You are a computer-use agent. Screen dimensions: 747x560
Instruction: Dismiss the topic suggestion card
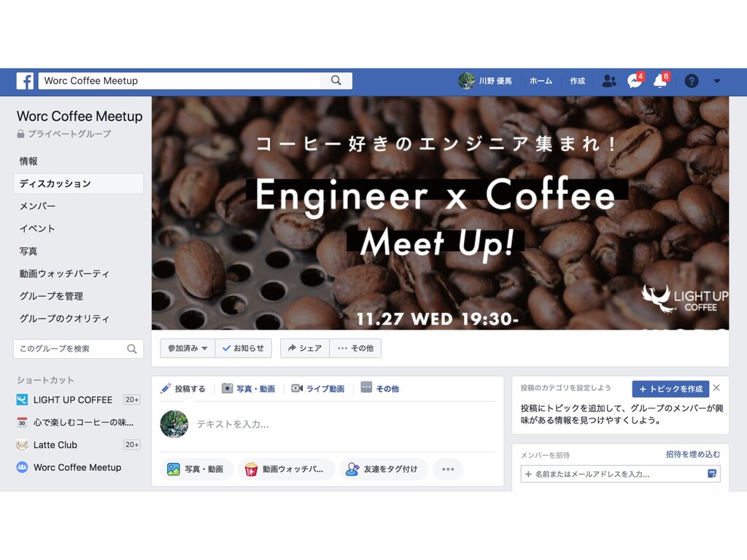pos(716,388)
